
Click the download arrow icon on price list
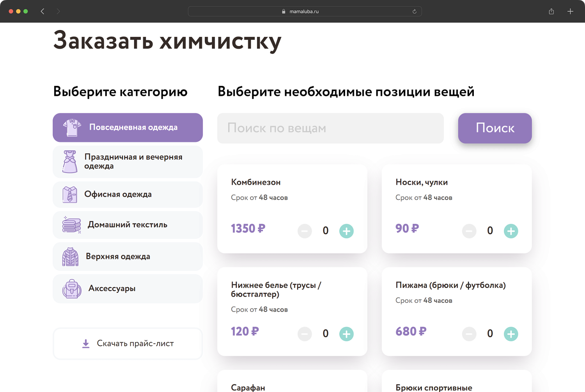(85, 343)
